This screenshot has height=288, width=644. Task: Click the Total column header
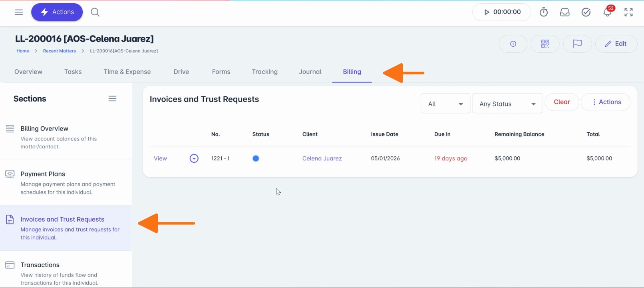click(593, 134)
